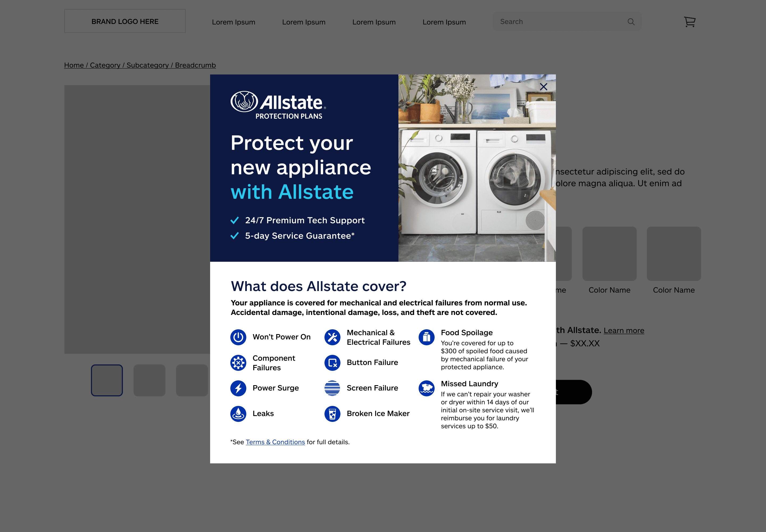Click the 'Screen Failure' label
The image size is (766, 532).
[x=372, y=388]
